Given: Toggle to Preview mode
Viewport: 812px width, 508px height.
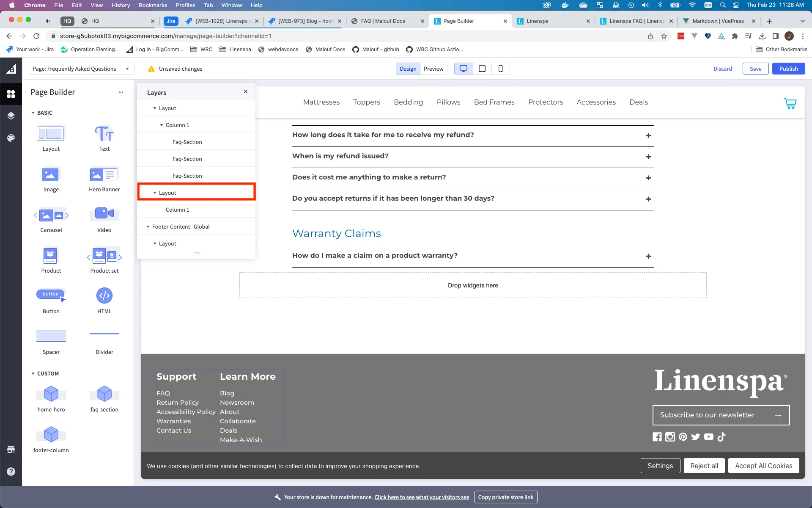Looking at the screenshot, I should click(x=433, y=69).
